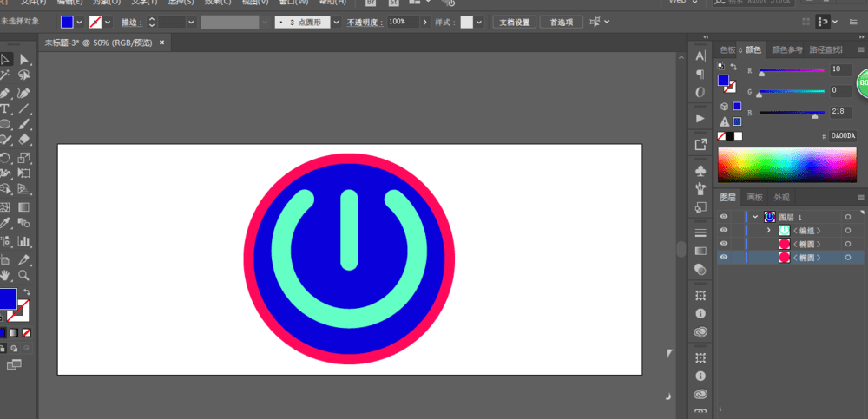Click the 描边 stroke label link
This screenshot has width=868, height=419.
[x=132, y=23]
